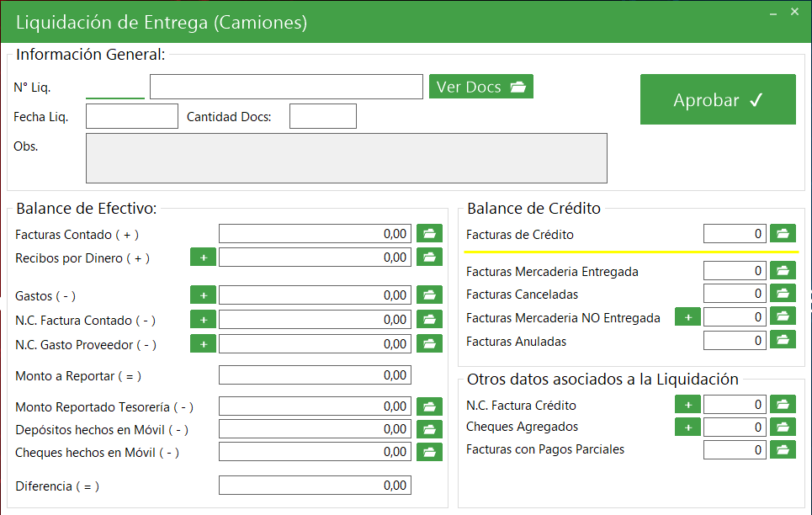Focus the N° Liq. number field

pyautogui.click(x=115, y=87)
